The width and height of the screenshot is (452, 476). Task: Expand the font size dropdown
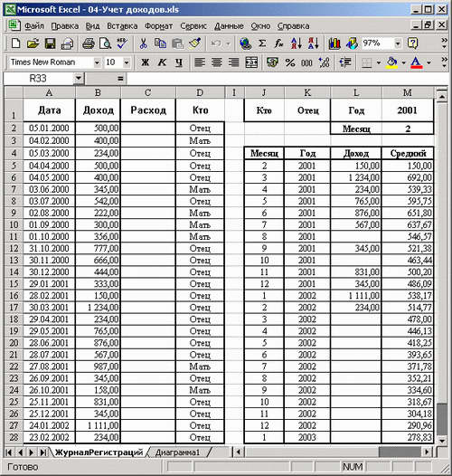(x=127, y=62)
